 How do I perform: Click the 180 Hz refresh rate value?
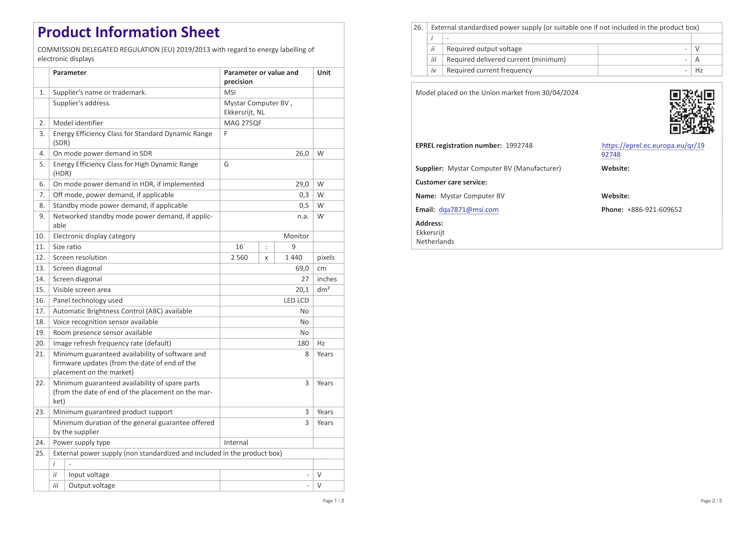(303, 343)
